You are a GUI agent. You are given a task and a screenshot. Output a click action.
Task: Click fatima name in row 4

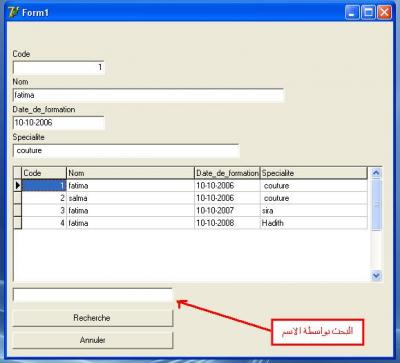[130, 223]
